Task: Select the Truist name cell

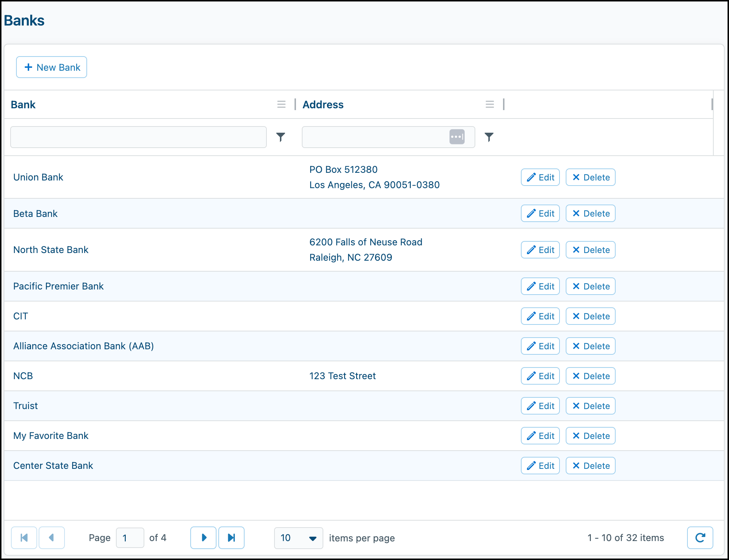Action: click(26, 406)
